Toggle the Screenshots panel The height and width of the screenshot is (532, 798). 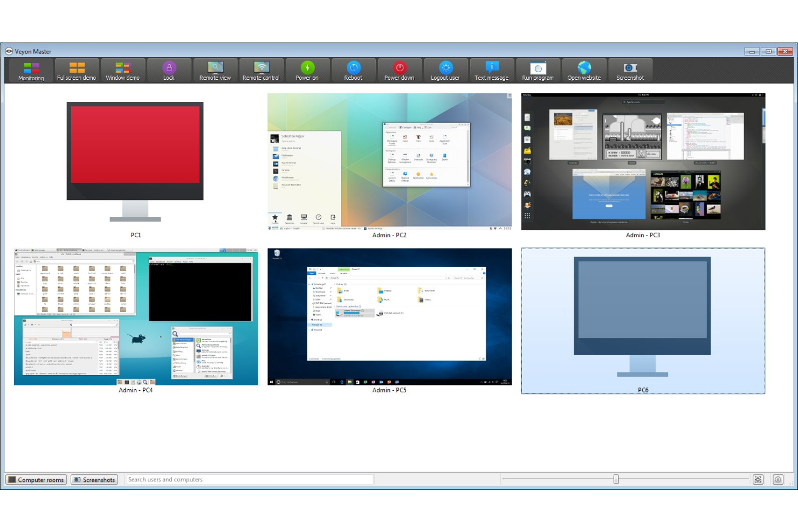coord(94,479)
